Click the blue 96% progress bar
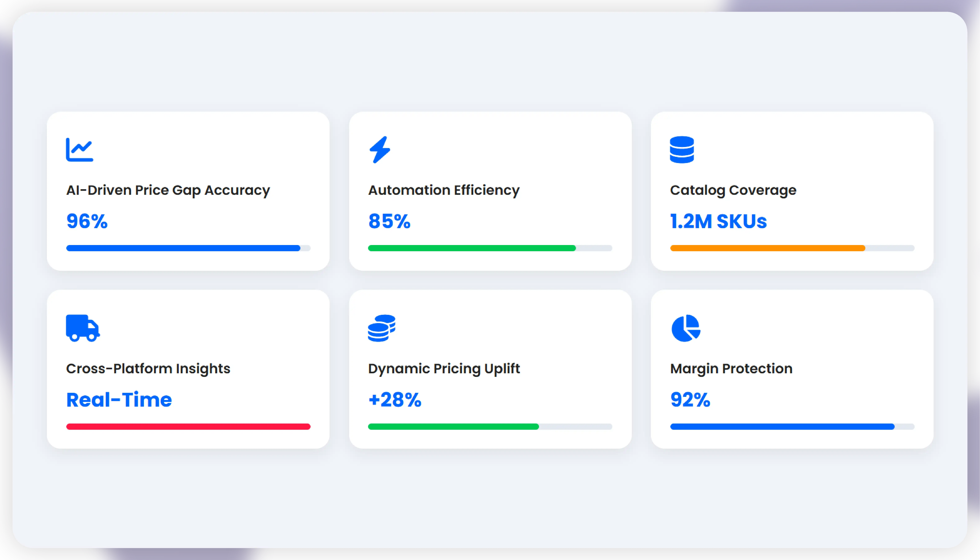The height and width of the screenshot is (560, 980). [183, 248]
